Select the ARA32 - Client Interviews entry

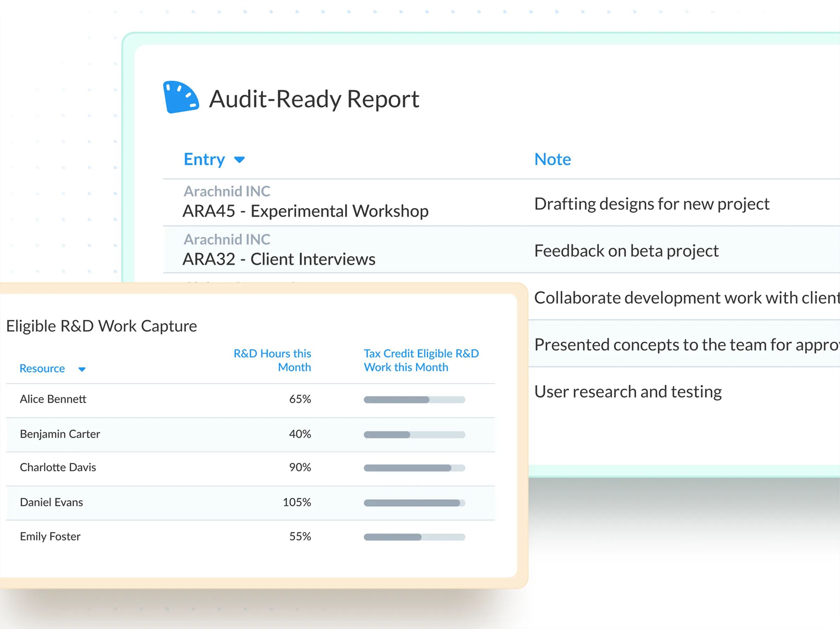[279, 259]
